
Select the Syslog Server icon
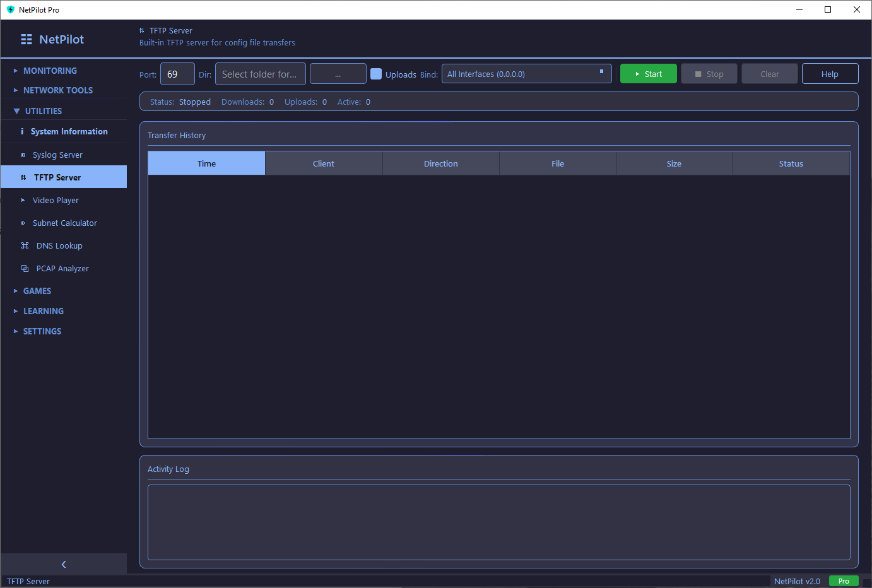(x=24, y=155)
